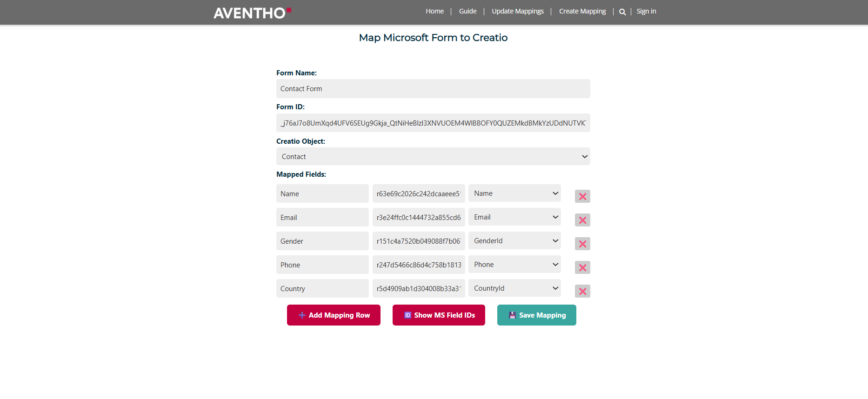Viewport: 868px width, 399px height.
Task: Click Show MS Field IDs button
Action: click(439, 315)
